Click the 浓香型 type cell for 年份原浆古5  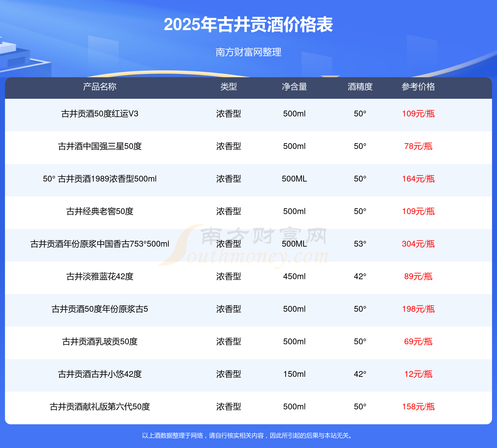pos(229,309)
